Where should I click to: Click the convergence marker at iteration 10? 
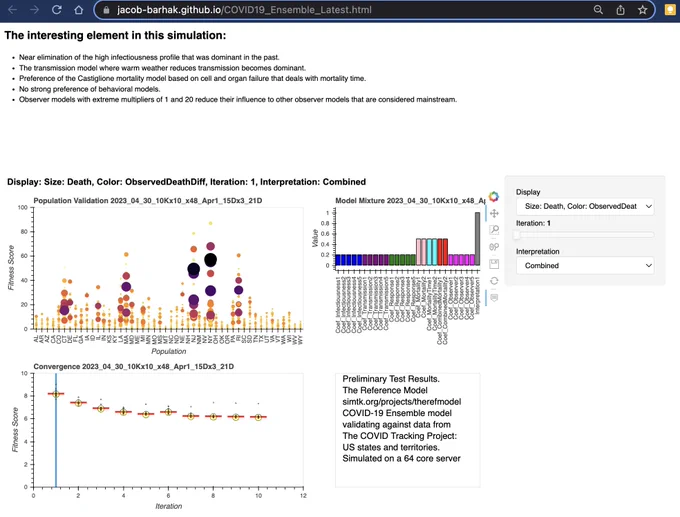(x=258, y=417)
